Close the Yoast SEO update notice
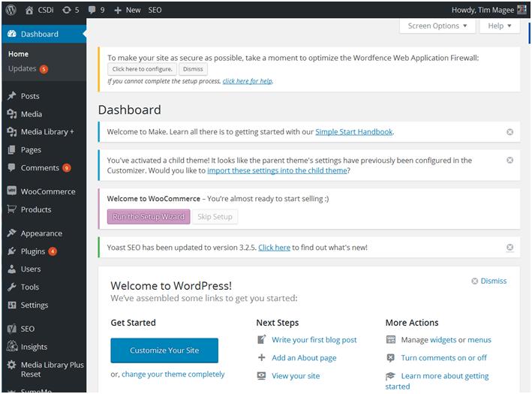Screen dimensions: 532x394 click(509, 247)
